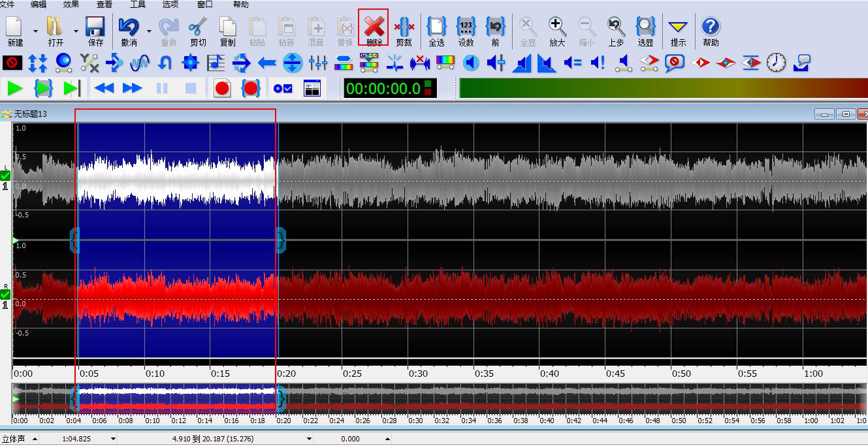Expand the 撤消 (Undo) history dropdown arrow

(x=149, y=31)
